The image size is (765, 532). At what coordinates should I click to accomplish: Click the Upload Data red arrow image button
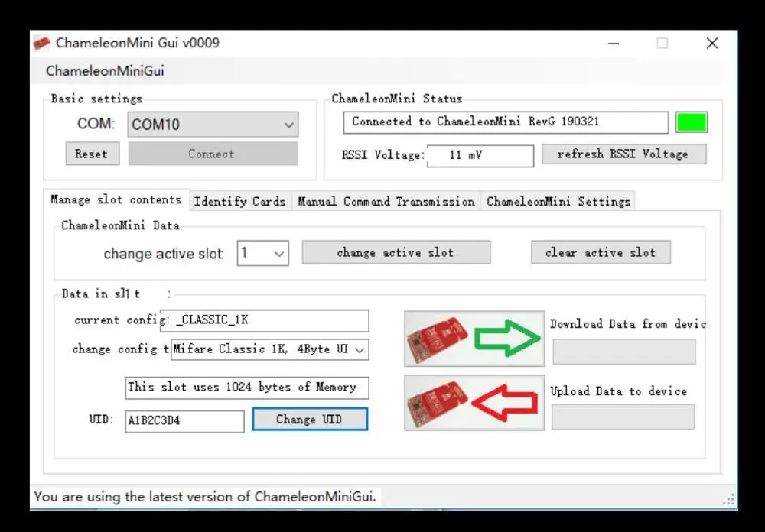coord(474,403)
